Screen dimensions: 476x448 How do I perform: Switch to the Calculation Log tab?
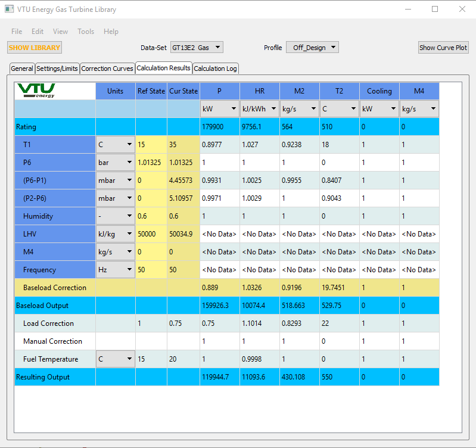pos(215,69)
